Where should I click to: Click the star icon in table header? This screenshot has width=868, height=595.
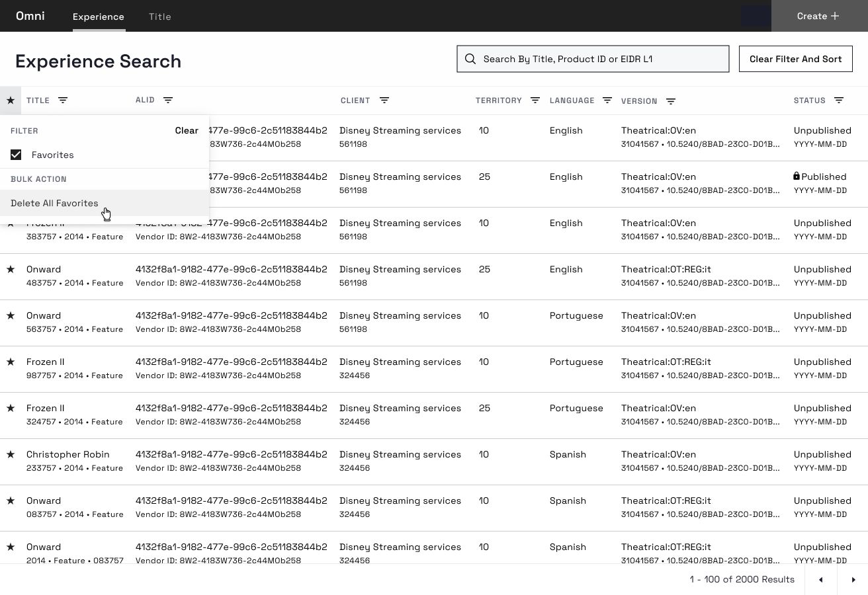(x=11, y=100)
